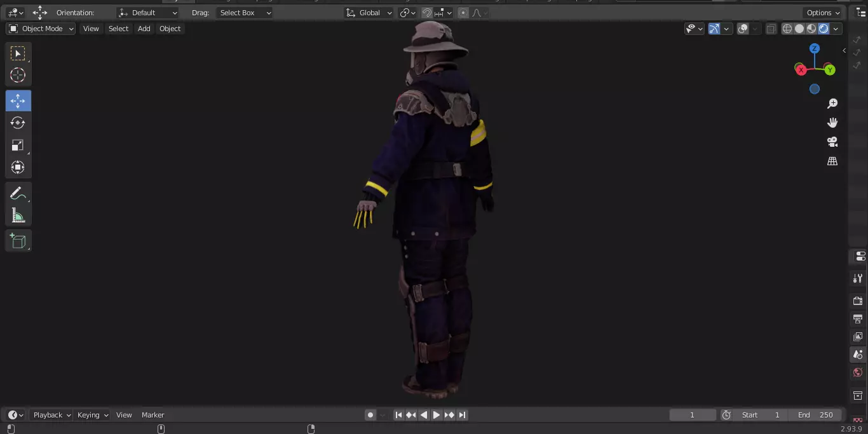
Task: Activate the 3D Cursor tool
Action: [18, 75]
